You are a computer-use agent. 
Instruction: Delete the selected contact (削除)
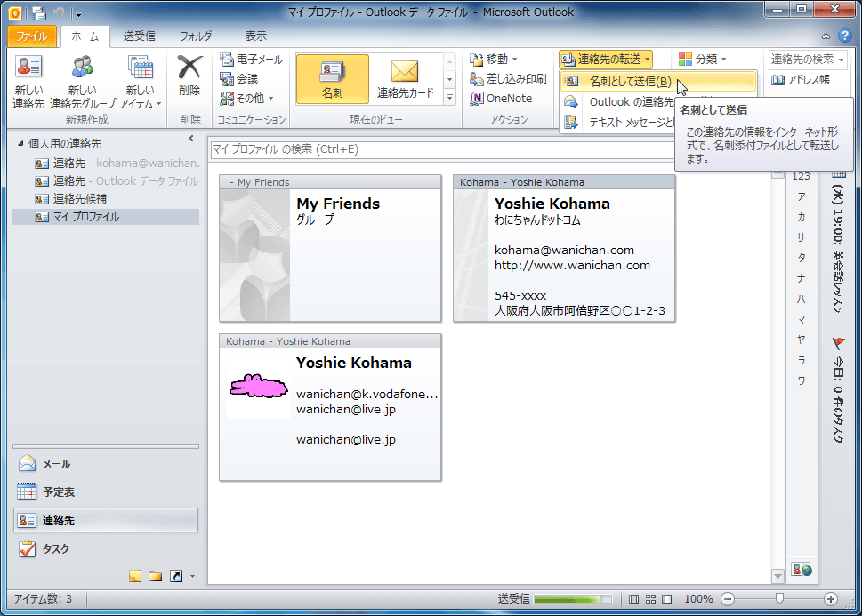coord(189,76)
